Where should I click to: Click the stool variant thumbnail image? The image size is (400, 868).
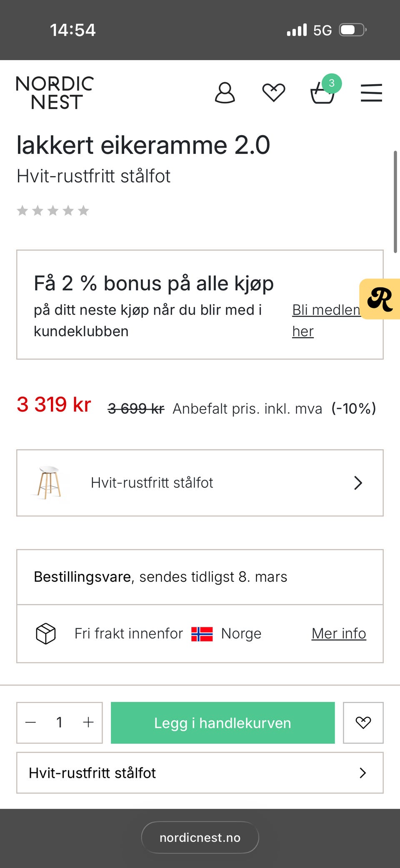point(49,483)
